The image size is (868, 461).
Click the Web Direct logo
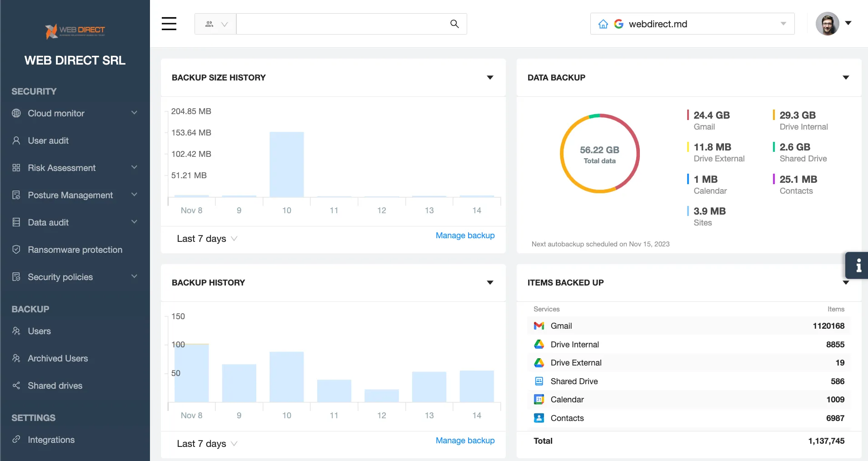tap(75, 31)
